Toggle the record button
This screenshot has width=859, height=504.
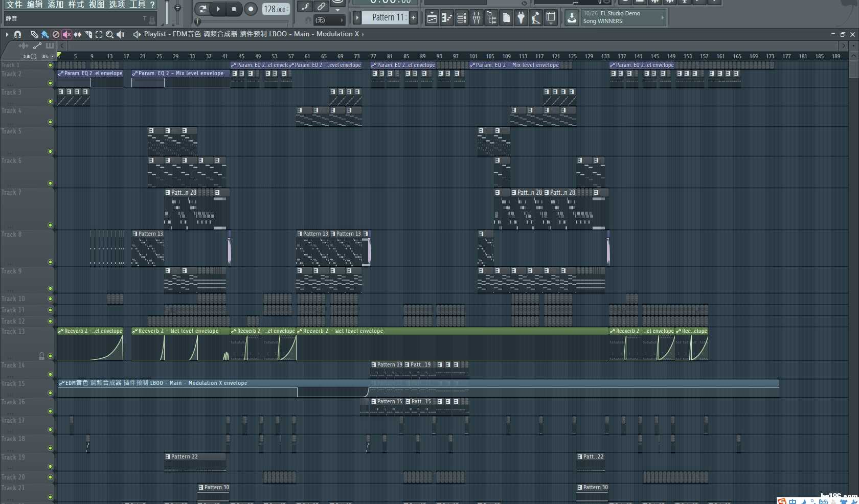tap(251, 9)
